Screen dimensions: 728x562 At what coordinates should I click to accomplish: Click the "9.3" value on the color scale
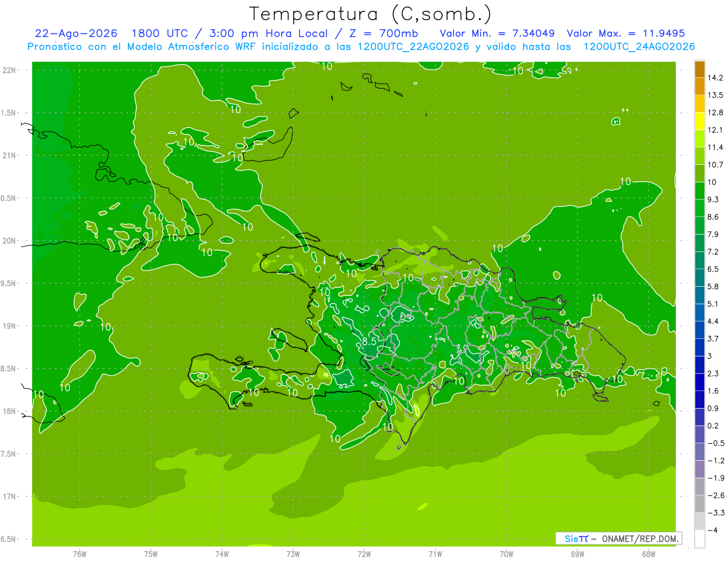[713, 199]
